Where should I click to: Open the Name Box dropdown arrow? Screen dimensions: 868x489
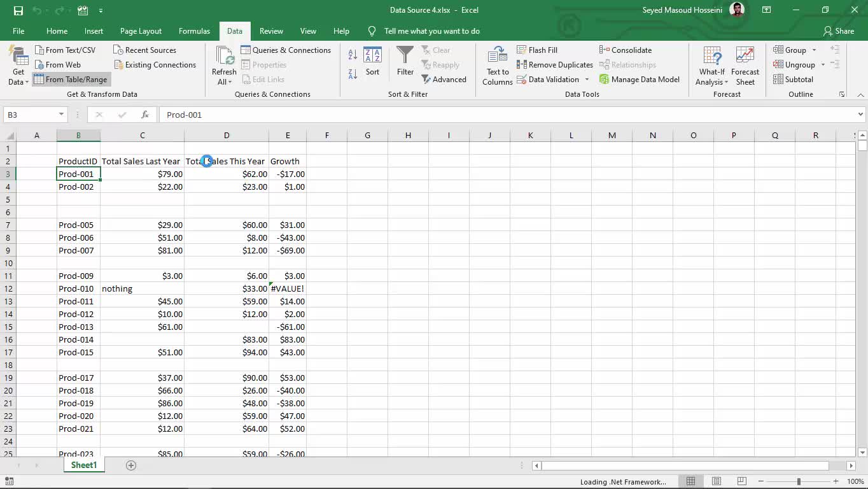click(62, 115)
